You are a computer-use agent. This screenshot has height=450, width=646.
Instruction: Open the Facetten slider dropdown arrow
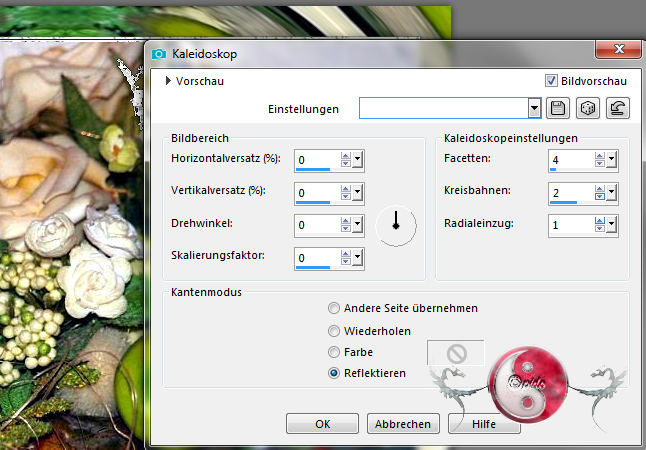pos(611,159)
